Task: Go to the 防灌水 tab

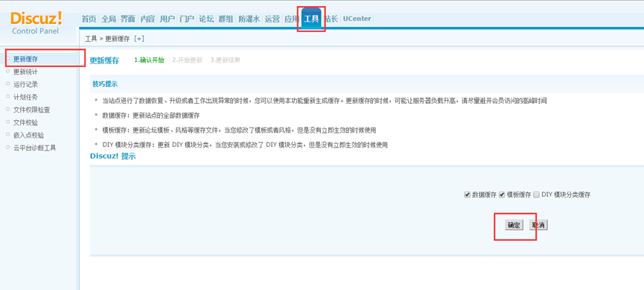Action: (x=249, y=19)
